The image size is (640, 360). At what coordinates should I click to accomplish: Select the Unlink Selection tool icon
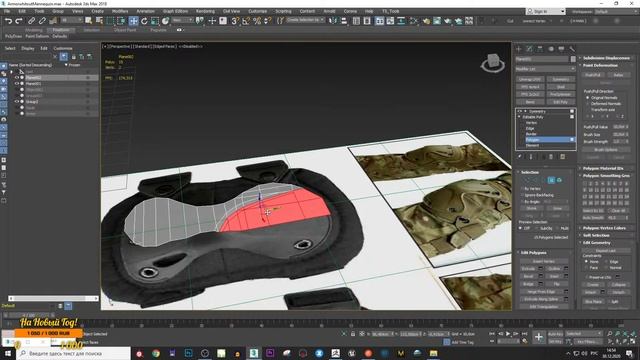42,21
